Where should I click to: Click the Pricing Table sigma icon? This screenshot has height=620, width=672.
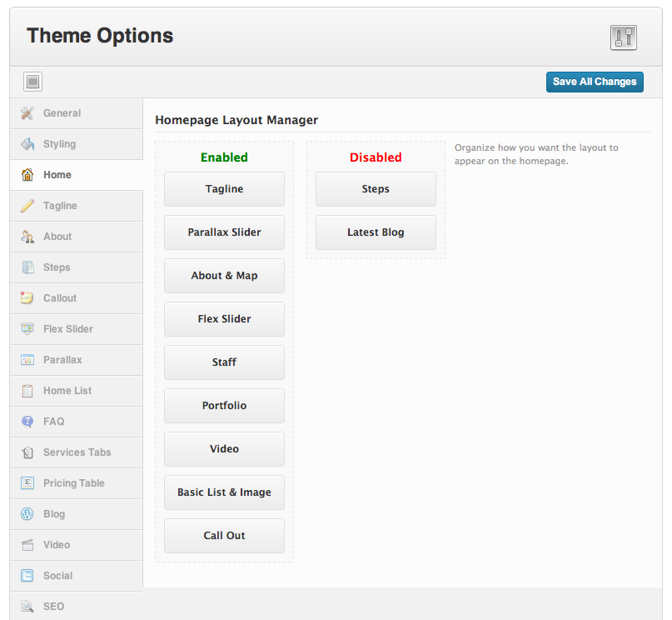[x=27, y=482]
